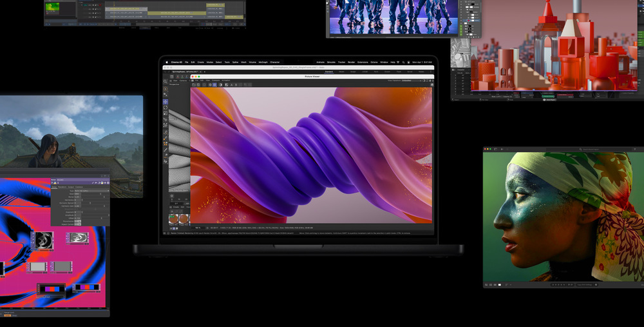Screen dimensions: 644x327
Task: Click the first orange material thumbnail
Action: pyautogui.click(x=173, y=219)
